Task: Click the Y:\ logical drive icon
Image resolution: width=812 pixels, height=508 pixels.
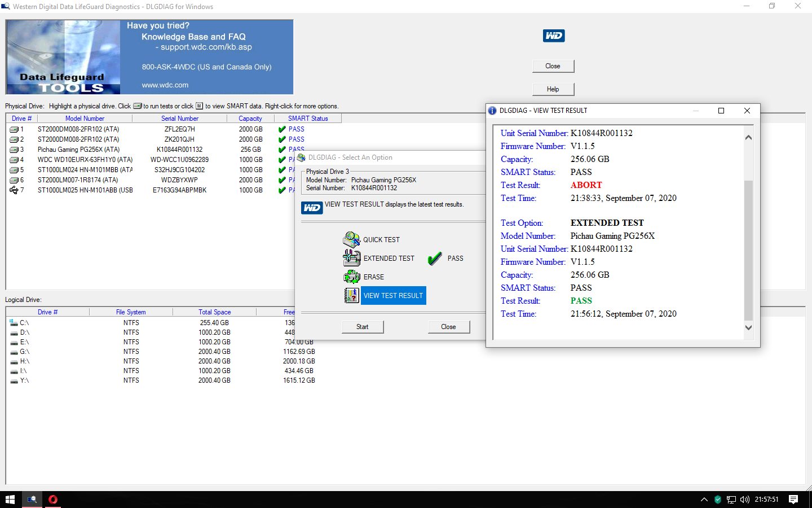Action: [14, 380]
